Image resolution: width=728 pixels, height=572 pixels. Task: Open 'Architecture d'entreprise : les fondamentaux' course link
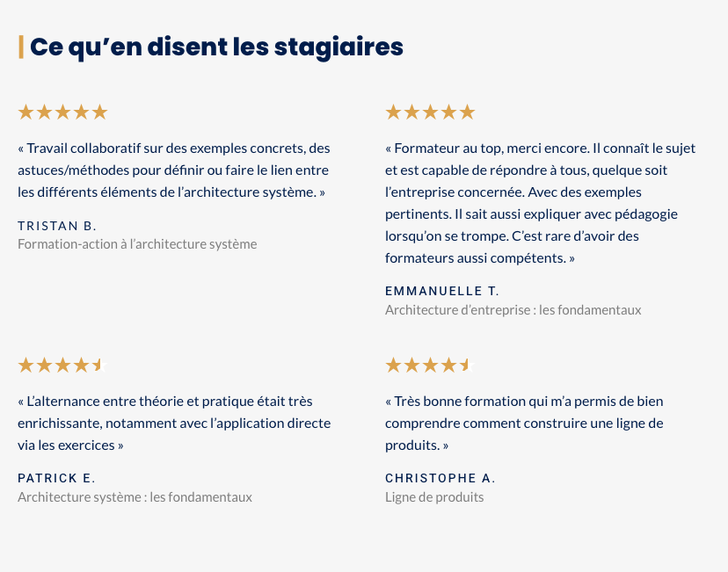[513, 310]
